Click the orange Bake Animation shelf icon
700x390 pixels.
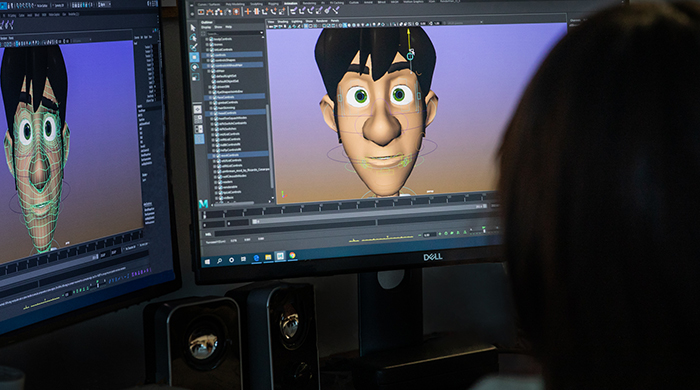pos(236,12)
